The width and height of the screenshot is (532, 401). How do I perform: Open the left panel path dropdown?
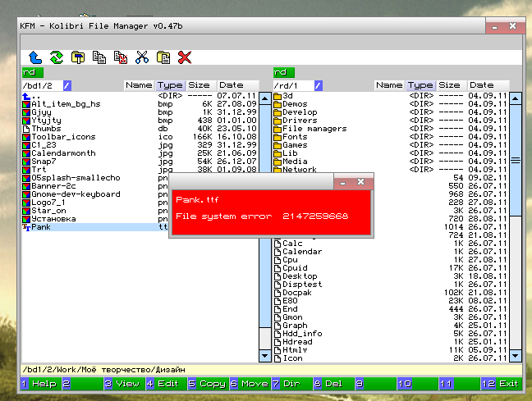[67, 85]
